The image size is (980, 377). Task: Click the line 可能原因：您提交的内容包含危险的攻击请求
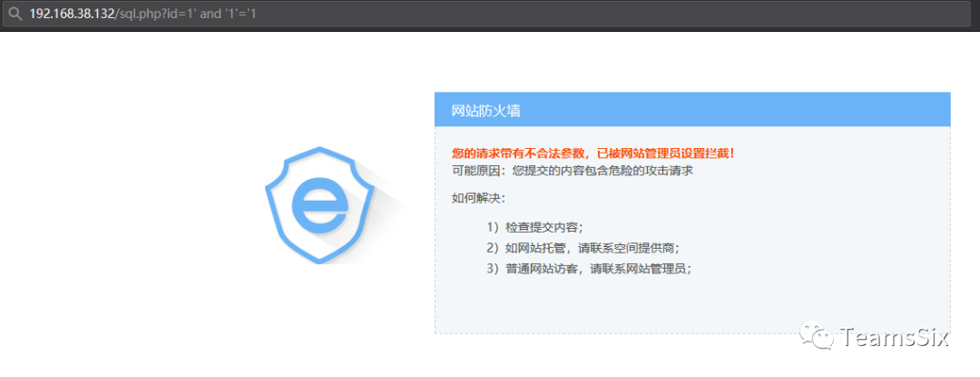pyautogui.click(x=572, y=170)
